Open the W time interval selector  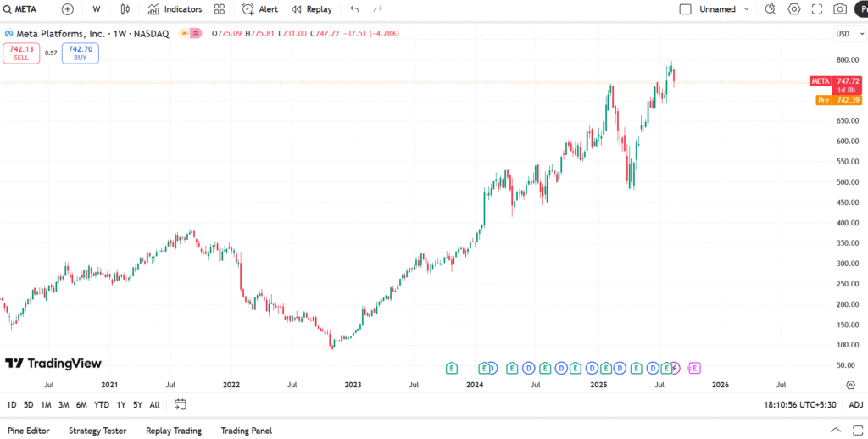pos(97,8)
